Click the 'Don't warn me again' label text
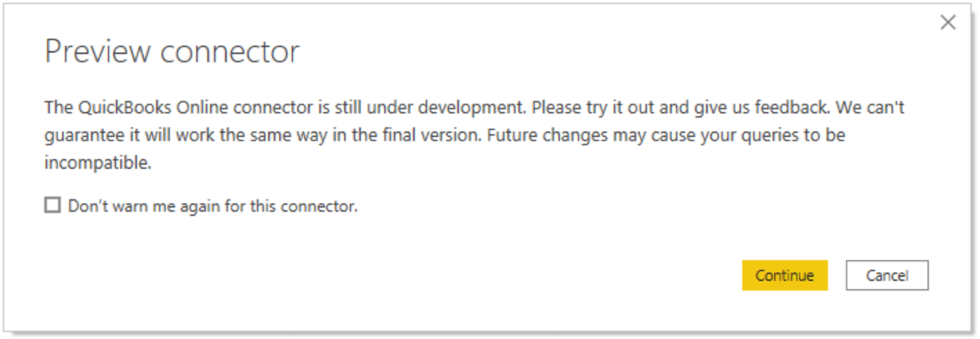The width and height of the screenshot is (980, 339). click(212, 205)
